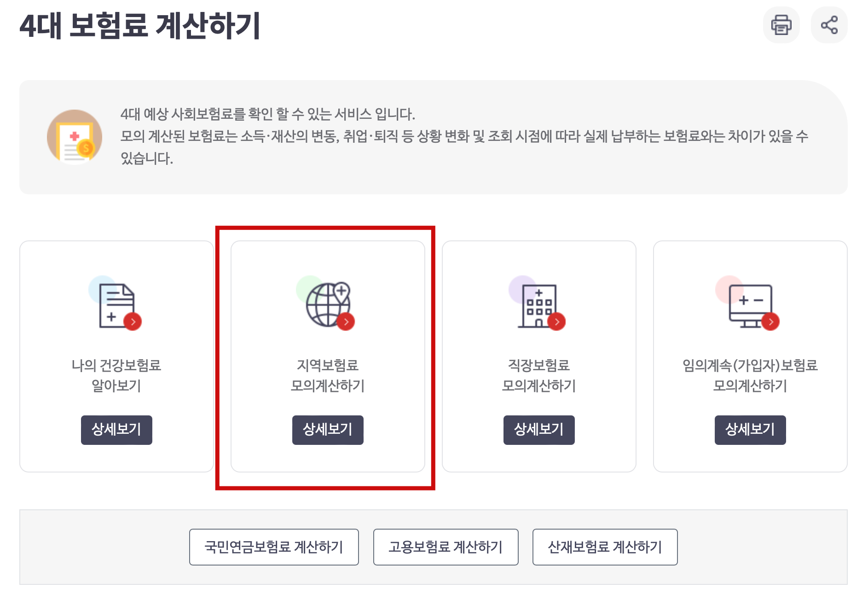Open 고용보험료 계산하기
Image resolution: width=868 pixels, height=595 pixels.
point(446,547)
